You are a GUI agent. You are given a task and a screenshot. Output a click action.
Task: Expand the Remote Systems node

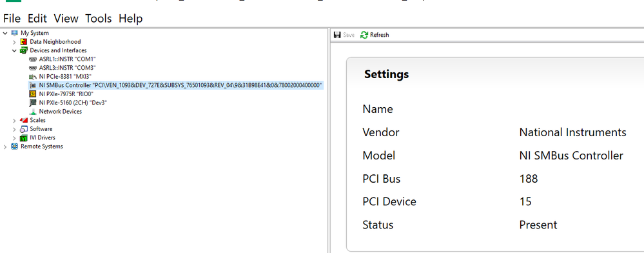5,147
